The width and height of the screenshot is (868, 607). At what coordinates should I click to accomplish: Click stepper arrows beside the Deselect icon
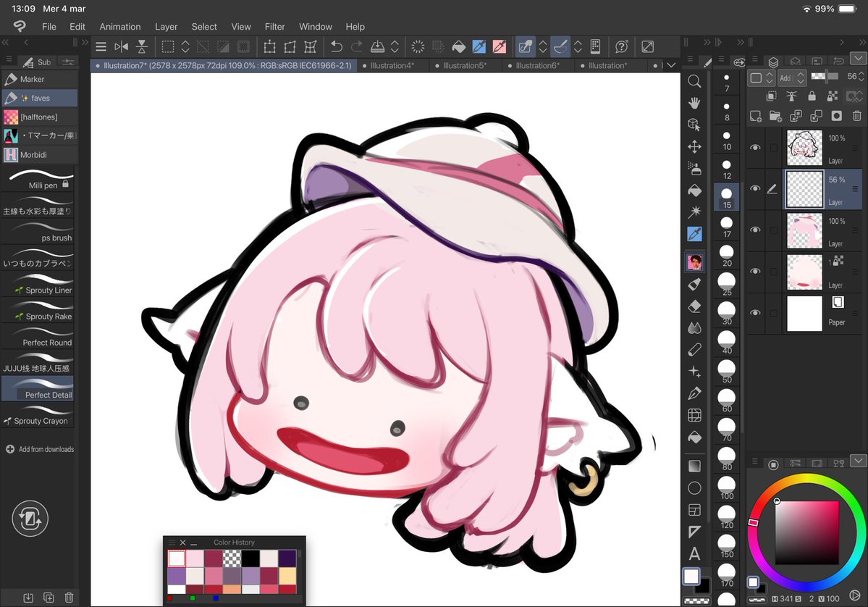pyautogui.click(x=185, y=46)
